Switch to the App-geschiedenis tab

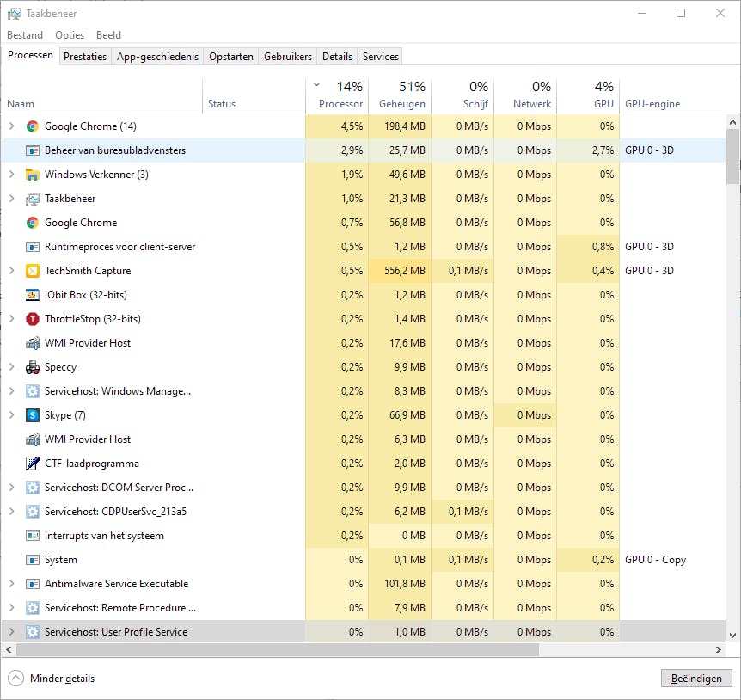(158, 57)
